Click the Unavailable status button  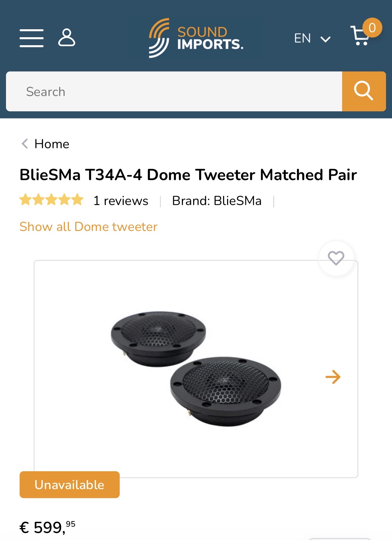pyautogui.click(x=69, y=485)
